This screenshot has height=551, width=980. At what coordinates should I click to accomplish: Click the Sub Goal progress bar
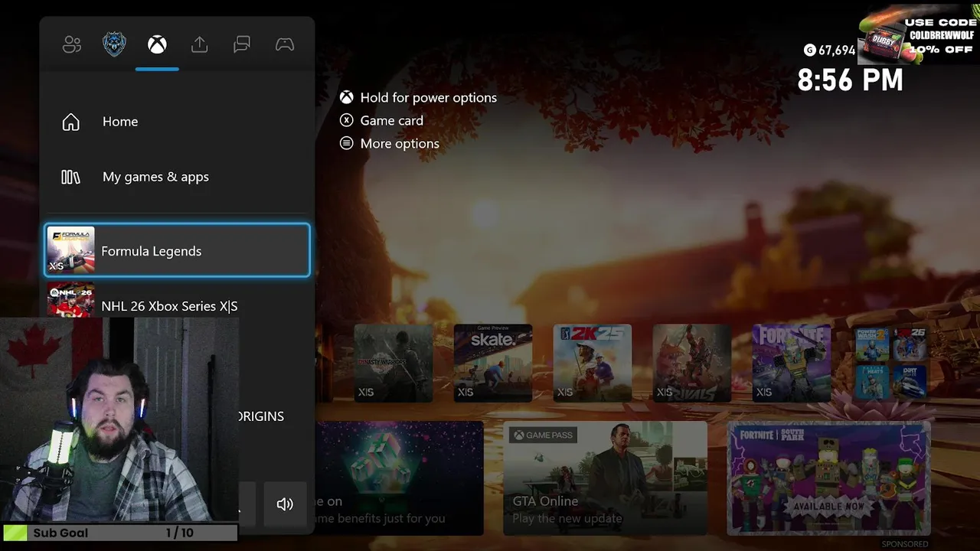120,533
